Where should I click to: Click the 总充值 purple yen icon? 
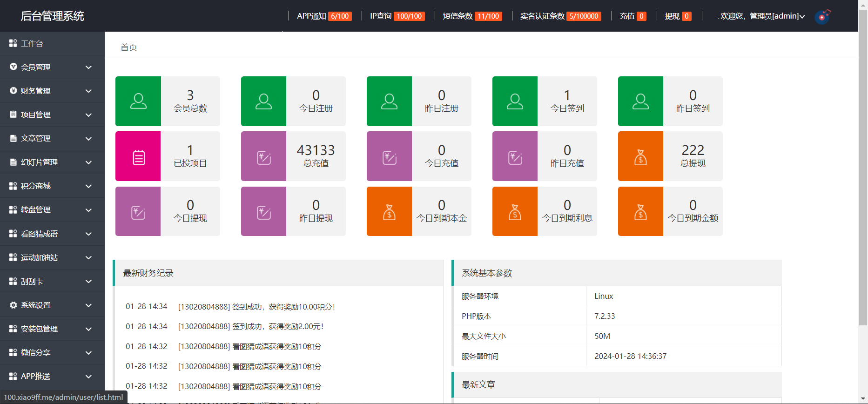[x=264, y=158]
